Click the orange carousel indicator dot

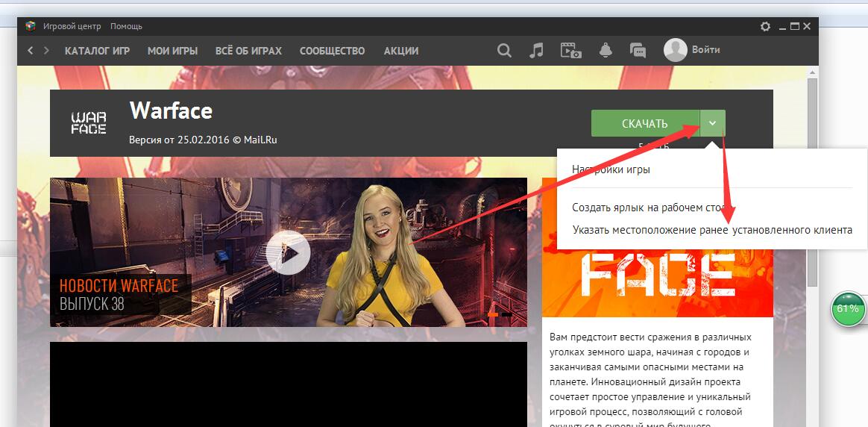pyautogui.click(x=493, y=314)
